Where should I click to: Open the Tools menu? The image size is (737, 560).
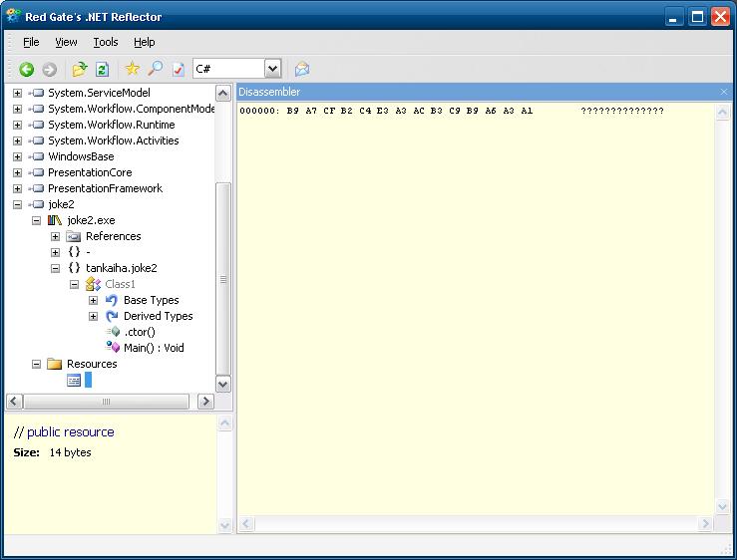(x=106, y=42)
